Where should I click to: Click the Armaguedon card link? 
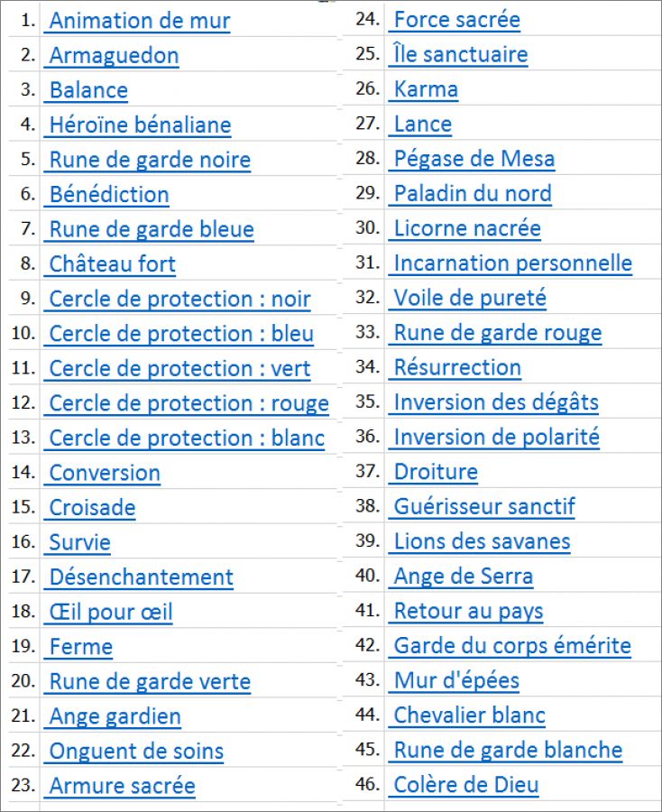tap(114, 56)
